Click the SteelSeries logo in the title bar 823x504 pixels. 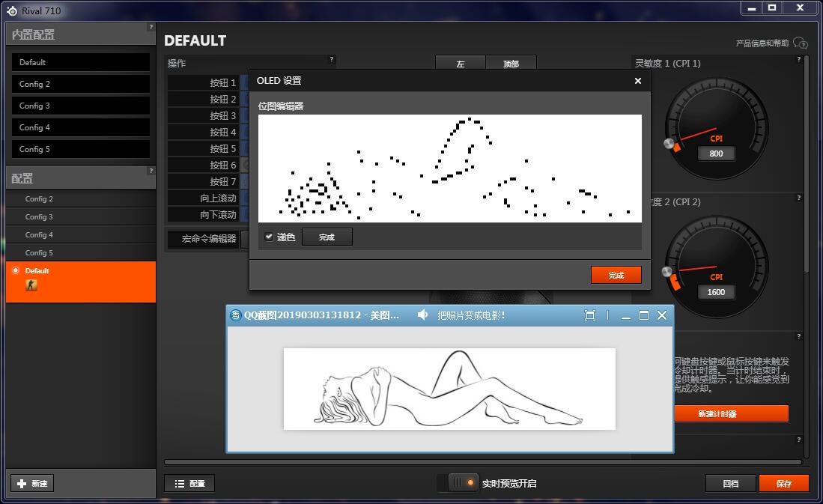(12, 10)
